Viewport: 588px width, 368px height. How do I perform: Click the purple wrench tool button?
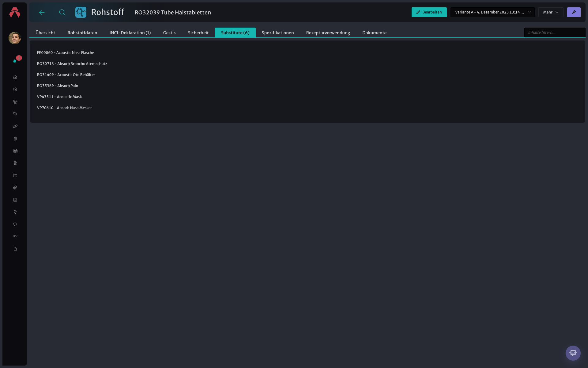click(574, 12)
